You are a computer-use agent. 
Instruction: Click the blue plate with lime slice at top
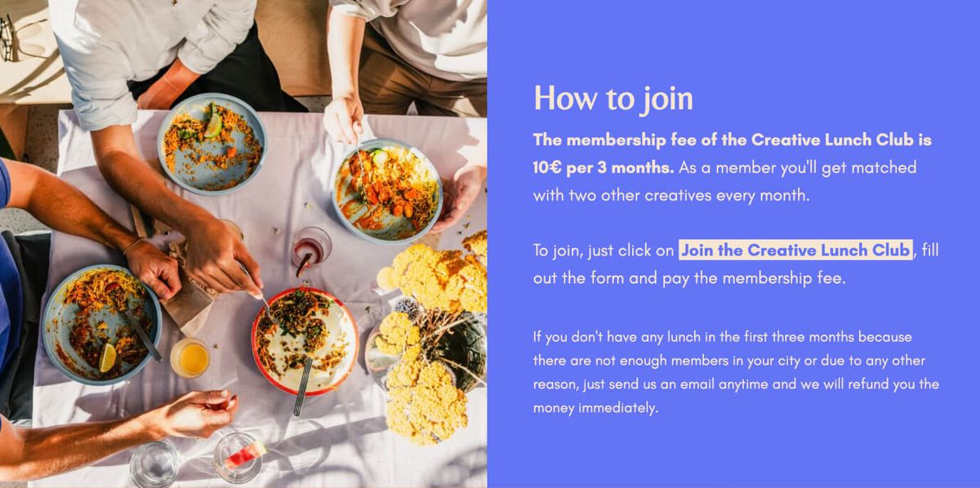pos(212,144)
